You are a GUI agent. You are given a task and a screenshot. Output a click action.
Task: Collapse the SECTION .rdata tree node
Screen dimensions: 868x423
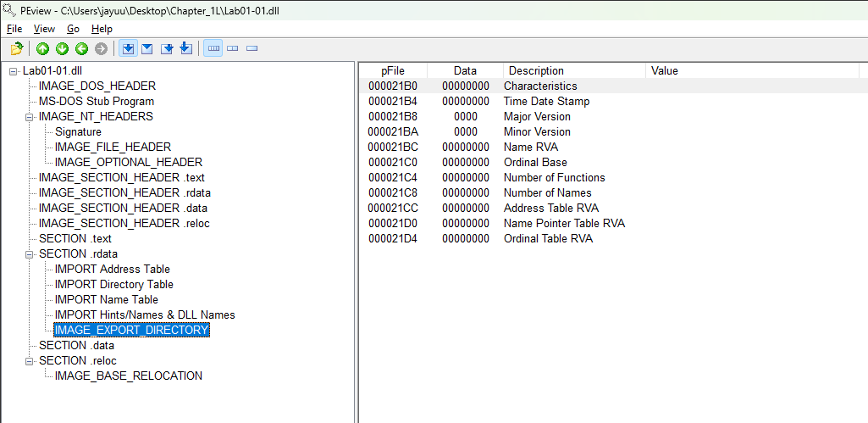tap(30, 254)
